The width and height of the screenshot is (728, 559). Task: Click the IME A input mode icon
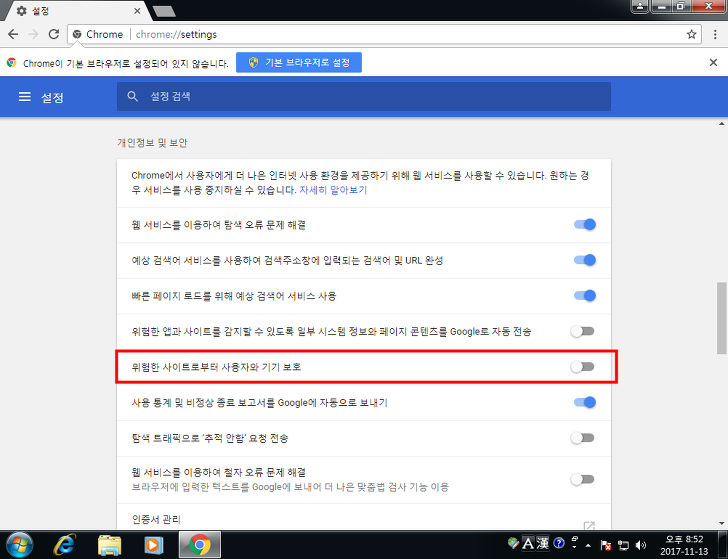coord(528,543)
